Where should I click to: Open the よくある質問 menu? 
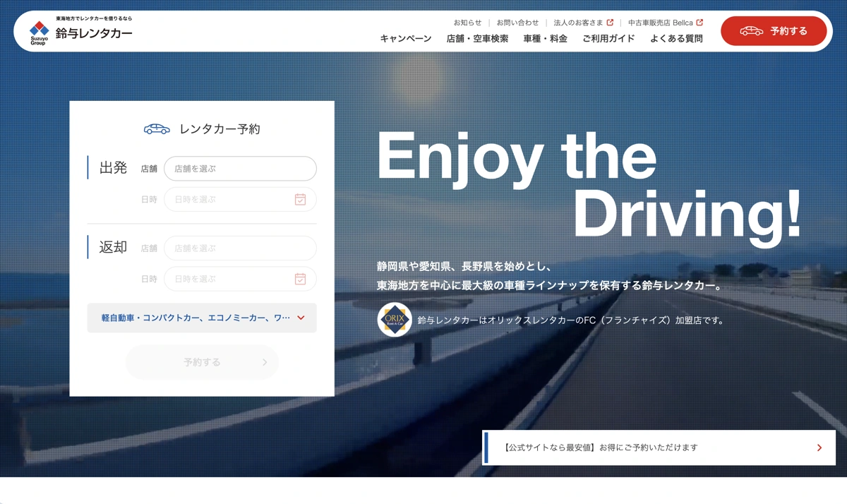point(676,39)
